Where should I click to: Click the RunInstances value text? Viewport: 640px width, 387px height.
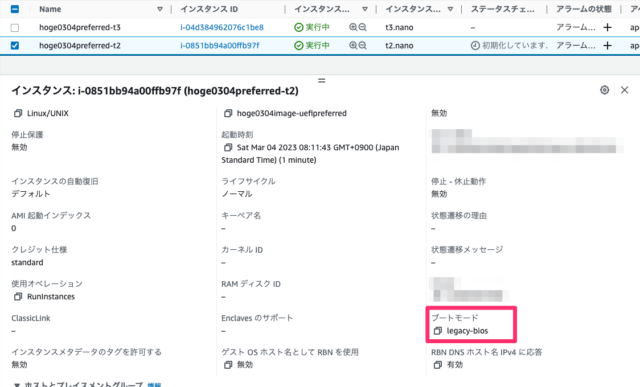click(51, 297)
